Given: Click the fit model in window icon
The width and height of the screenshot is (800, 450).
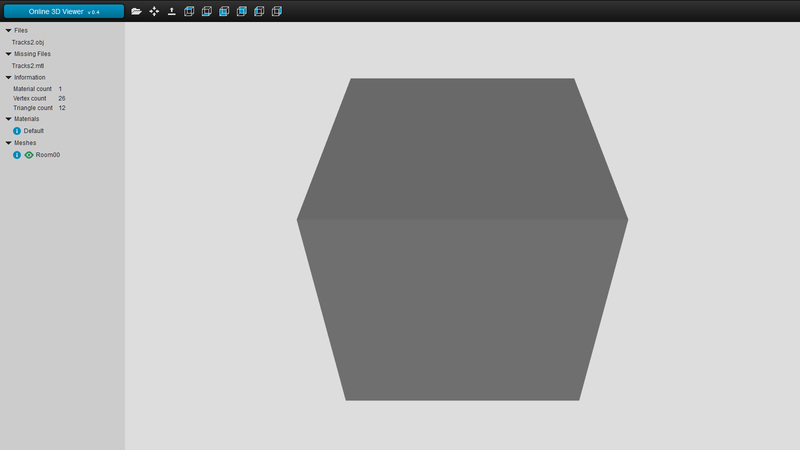Looking at the screenshot, I should [154, 11].
